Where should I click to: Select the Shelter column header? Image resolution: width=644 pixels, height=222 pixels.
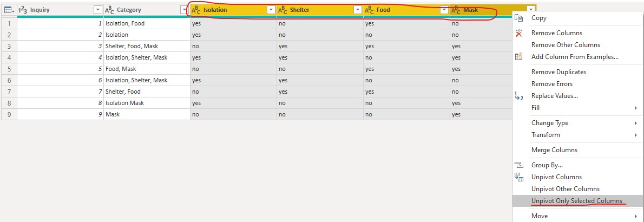point(320,10)
